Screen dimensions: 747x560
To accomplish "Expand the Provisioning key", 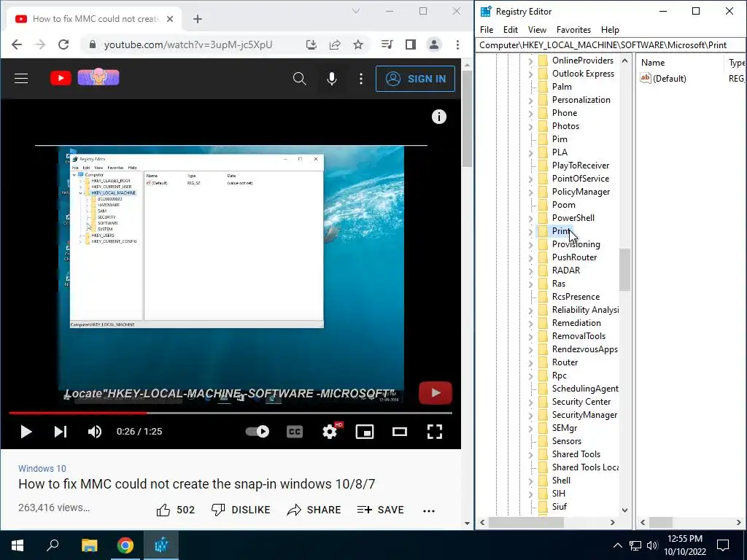I will click(531, 245).
